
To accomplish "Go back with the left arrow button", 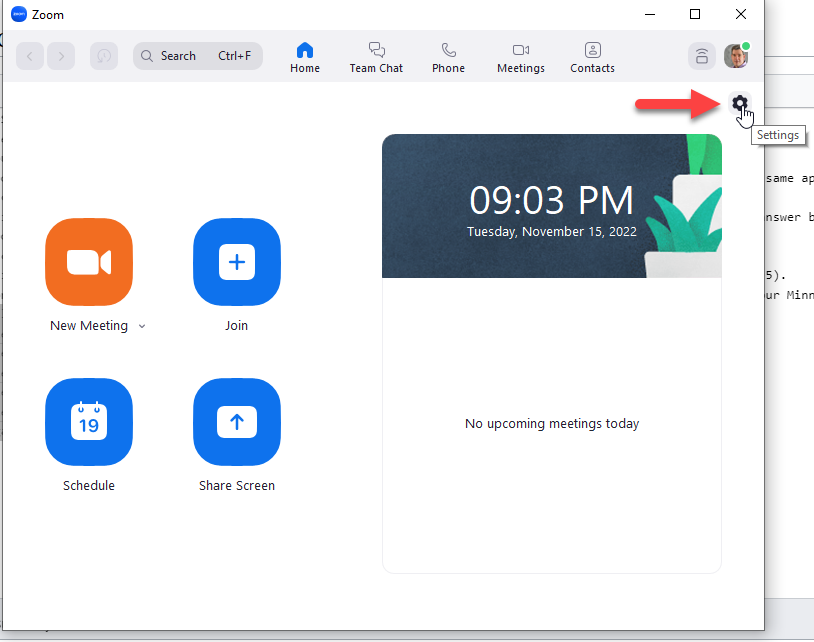I will (x=30, y=56).
